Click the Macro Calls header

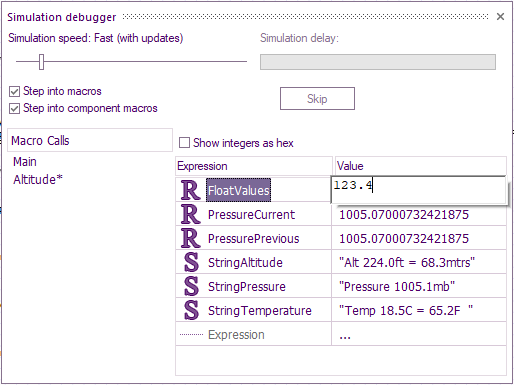coord(90,140)
